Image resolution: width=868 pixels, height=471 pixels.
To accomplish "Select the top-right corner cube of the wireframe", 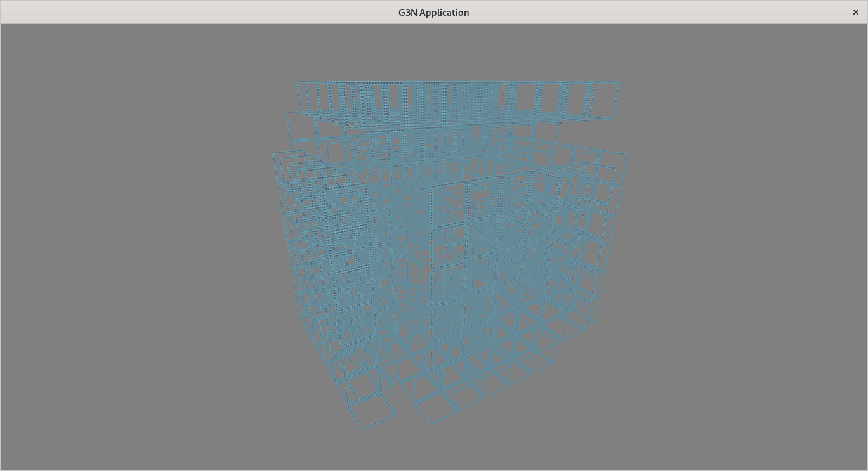I will (x=602, y=100).
